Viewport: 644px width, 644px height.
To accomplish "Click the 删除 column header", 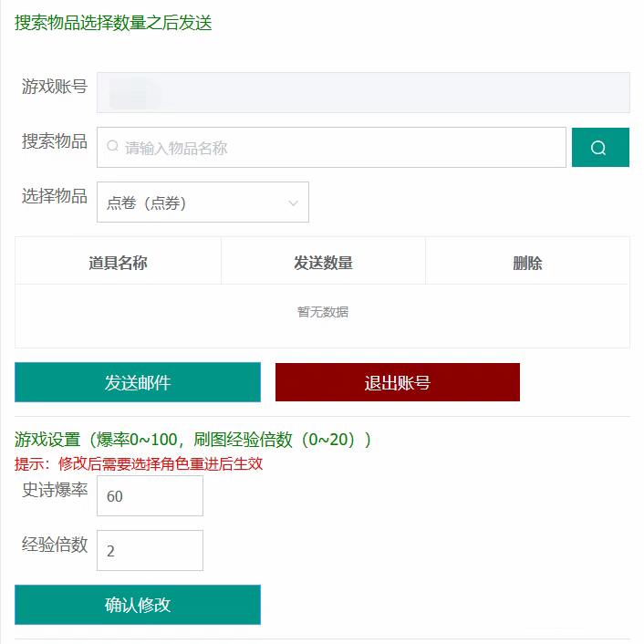I will tap(527, 263).
